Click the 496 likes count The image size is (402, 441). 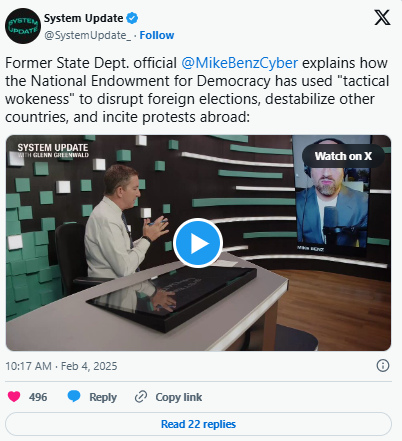coord(38,397)
